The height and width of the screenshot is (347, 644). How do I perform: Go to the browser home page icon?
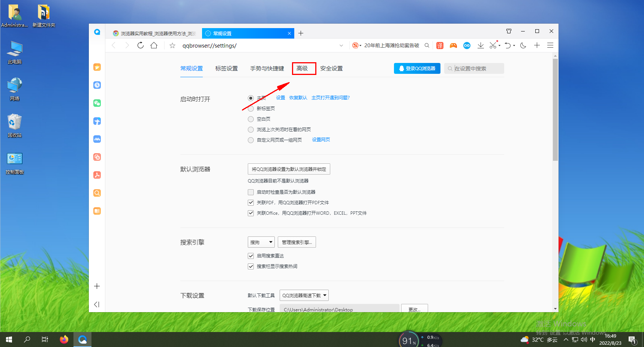click(x=154, y=45)
